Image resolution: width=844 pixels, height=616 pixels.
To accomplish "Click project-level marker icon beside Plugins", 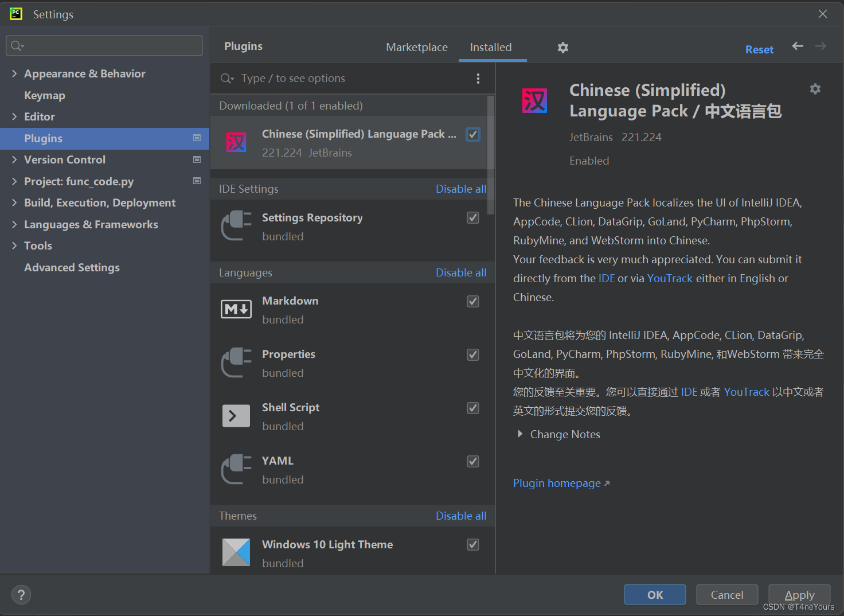I will [197, 138].
